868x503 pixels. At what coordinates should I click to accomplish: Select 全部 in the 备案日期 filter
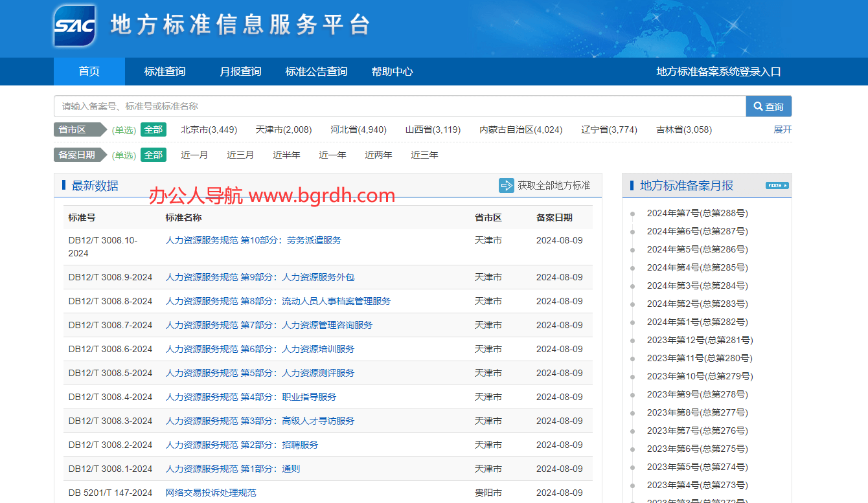(154, 155)
